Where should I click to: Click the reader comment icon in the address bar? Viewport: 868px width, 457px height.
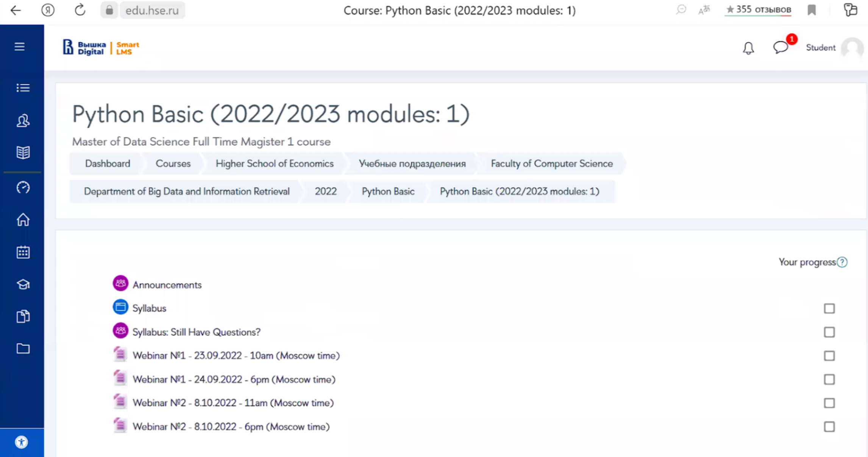click(681, 10)
